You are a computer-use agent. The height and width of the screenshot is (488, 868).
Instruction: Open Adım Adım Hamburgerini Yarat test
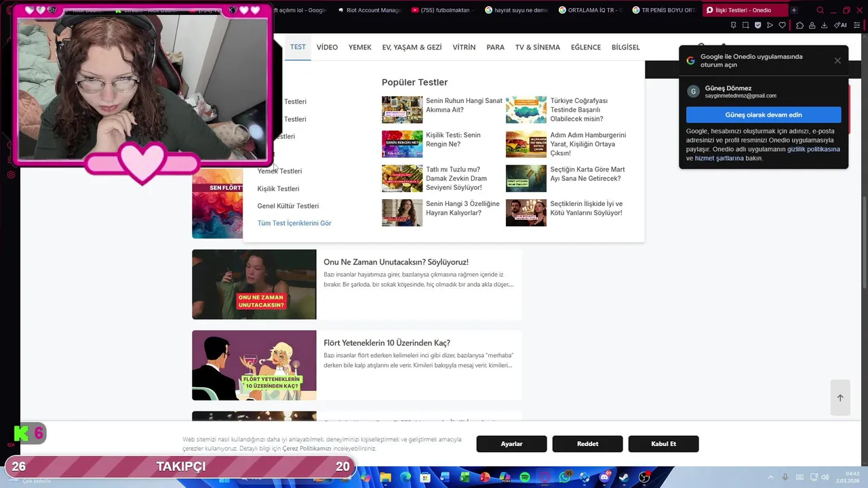[588, 144]
